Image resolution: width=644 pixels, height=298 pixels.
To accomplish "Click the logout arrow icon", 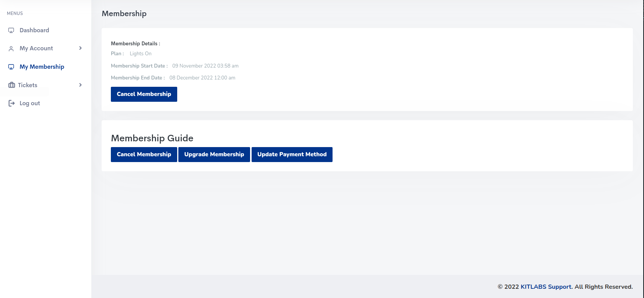I will point(12,103).
